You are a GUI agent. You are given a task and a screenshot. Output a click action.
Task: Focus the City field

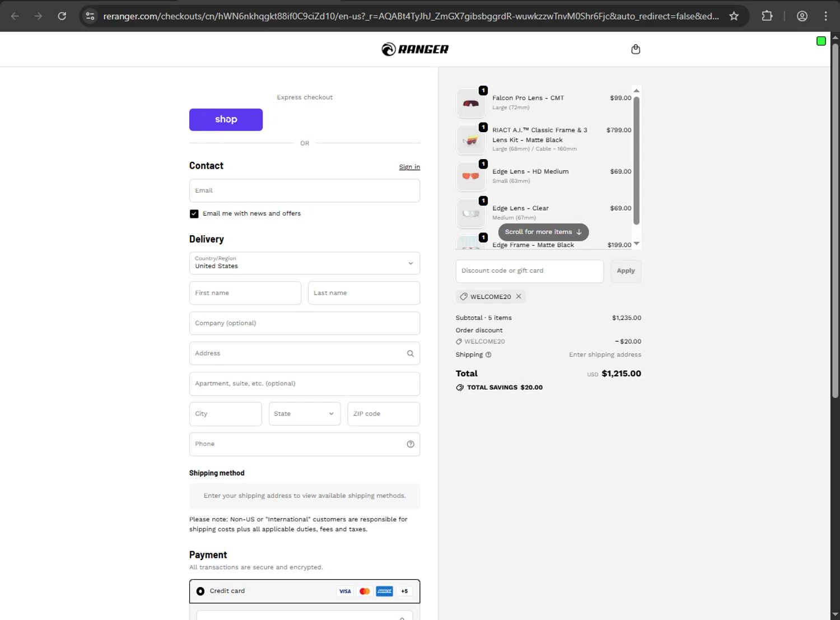coord(225,414)
